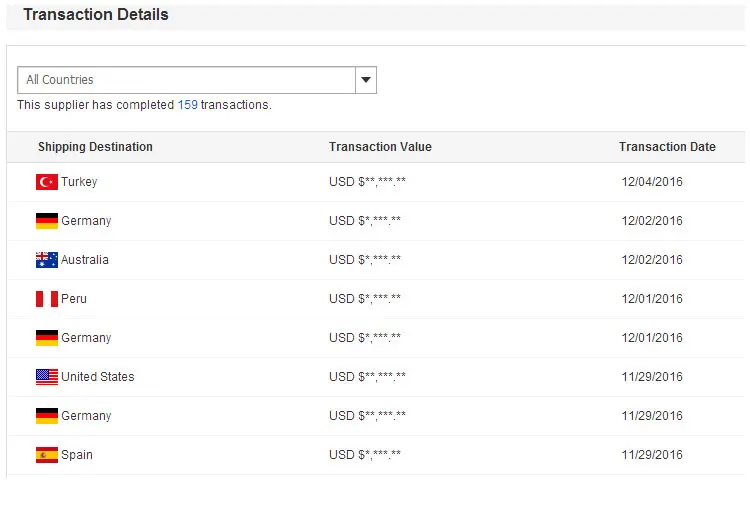Screen dimensions: 750x519
Task: Click the 12/04/2016 transaction date
Action: (x=652, y=182)
